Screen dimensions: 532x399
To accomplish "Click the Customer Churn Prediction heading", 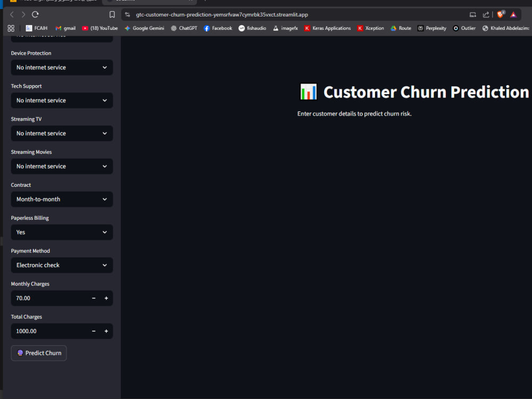I will [x=426, y=92].
